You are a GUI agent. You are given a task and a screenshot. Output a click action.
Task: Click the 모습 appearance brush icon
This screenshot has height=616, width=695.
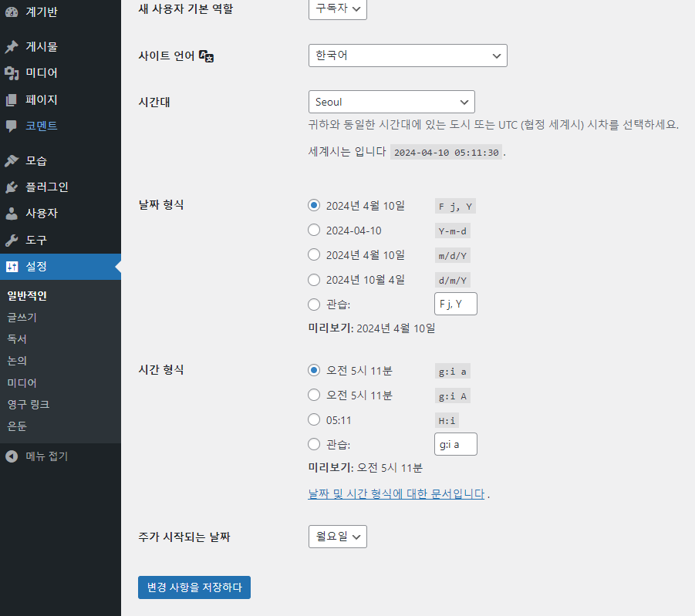click(x=12, y=161)
